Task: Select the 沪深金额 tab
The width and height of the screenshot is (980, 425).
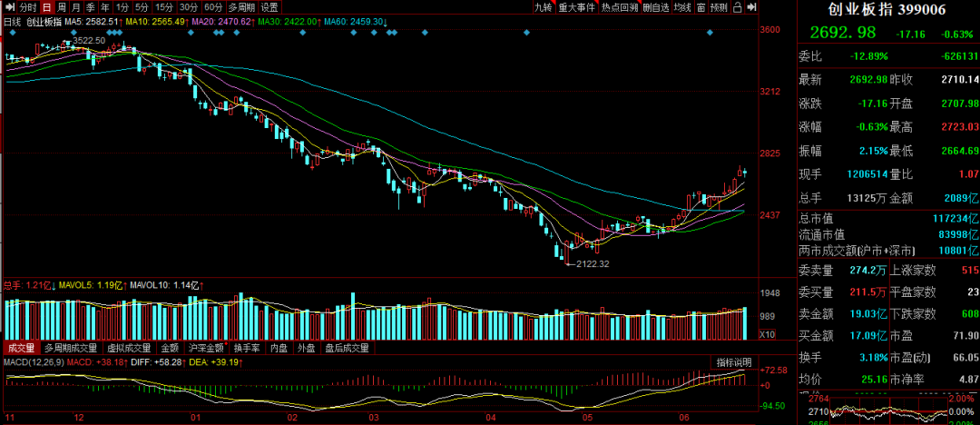Action: pos(206,348)
